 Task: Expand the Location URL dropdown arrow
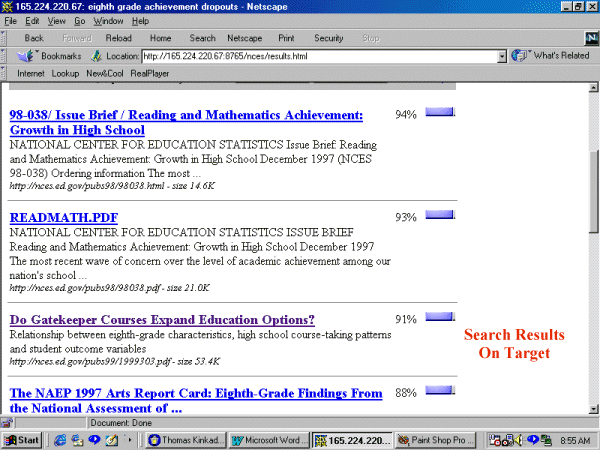point(502,56)
